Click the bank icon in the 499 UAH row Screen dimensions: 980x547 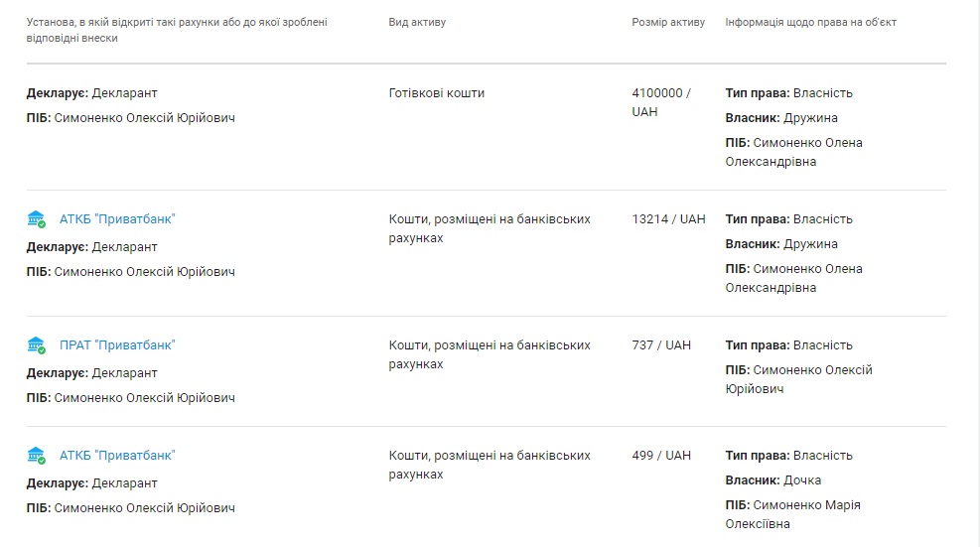click(x=37, y=456)
